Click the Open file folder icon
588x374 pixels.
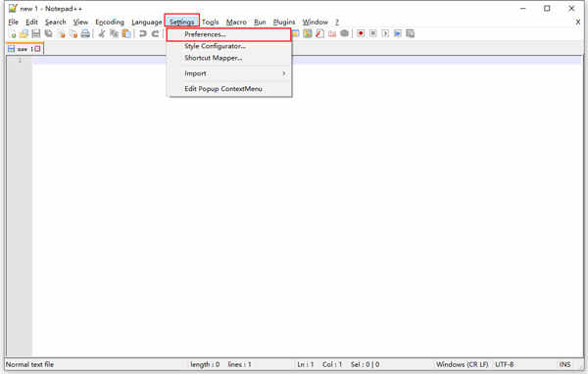coord(24,34)
